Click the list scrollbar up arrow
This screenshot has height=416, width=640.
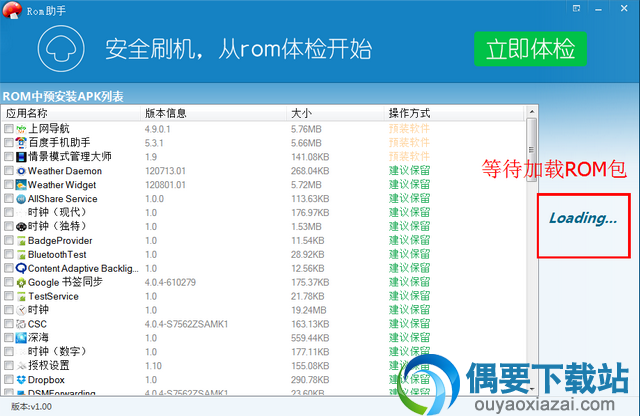[531, 111]
